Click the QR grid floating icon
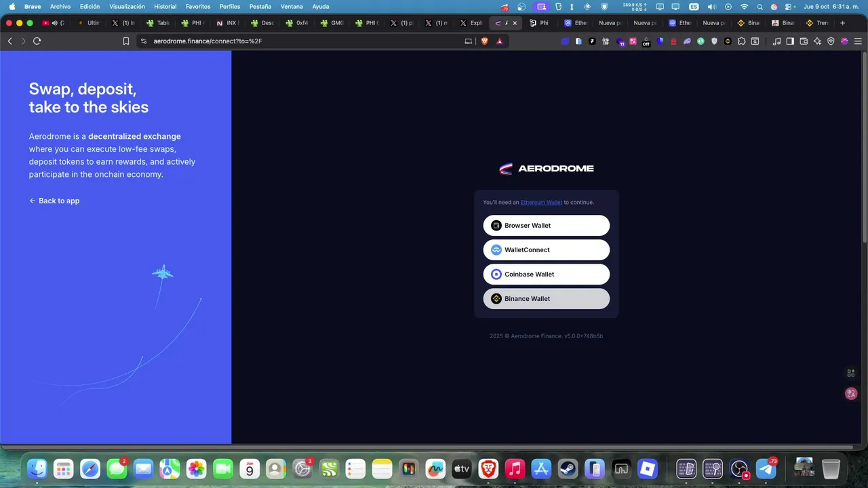This screenshot has height=488, width=868. pos(851,373)
